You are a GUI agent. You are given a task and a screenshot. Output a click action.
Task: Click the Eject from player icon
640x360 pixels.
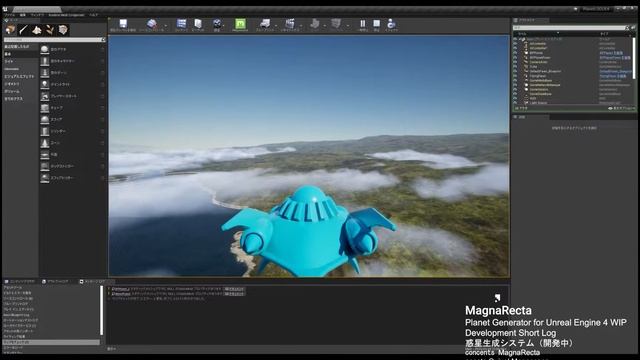[x=391, y=23]
